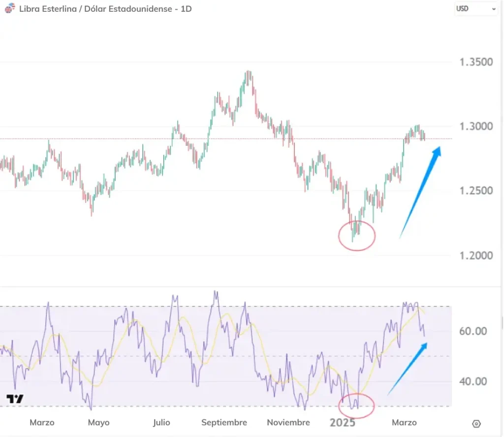Click the 1.2500 price axis label
The width and height of the screenshot is (504, 437).
pos(476,191)
